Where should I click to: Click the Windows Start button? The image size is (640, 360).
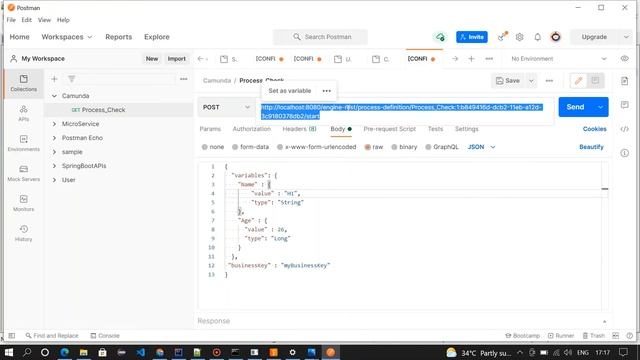click(x=8, y=352)
